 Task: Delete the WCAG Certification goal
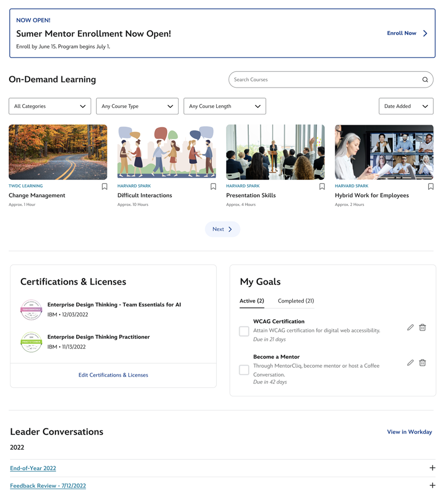click(422, 327)
